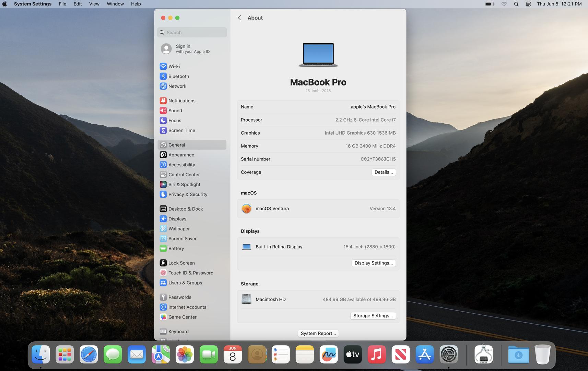Open the Downloads folder in Dock

pos(518,355)
